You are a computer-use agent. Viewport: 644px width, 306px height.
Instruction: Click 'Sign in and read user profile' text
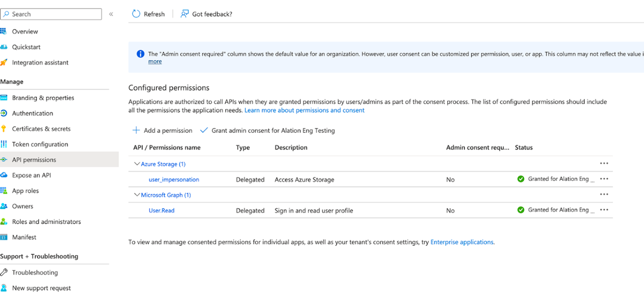tap(314, 210)
